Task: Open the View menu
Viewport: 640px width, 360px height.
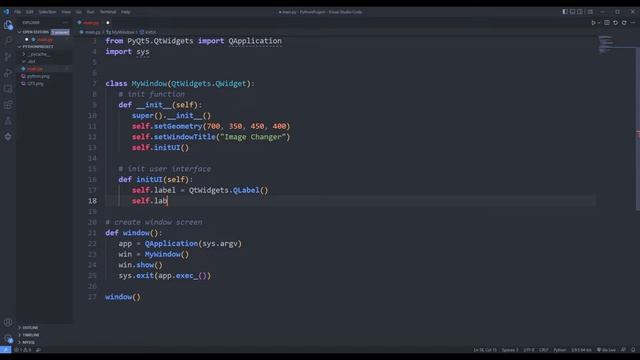Action: click(66, 12)
